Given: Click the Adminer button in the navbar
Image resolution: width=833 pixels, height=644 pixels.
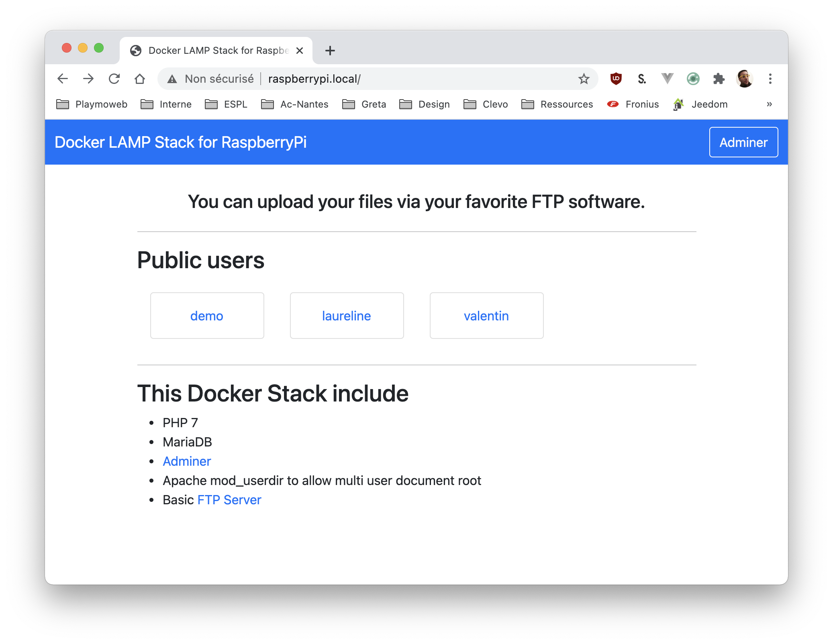Looking at the screenshot, I should 743,142.
